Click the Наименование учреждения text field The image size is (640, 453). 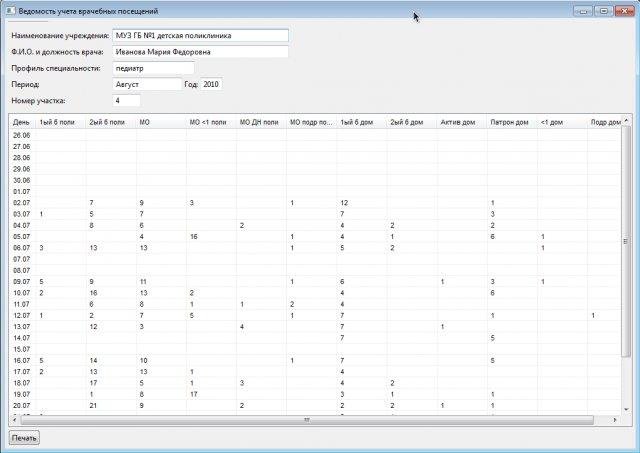coord(200,36)
